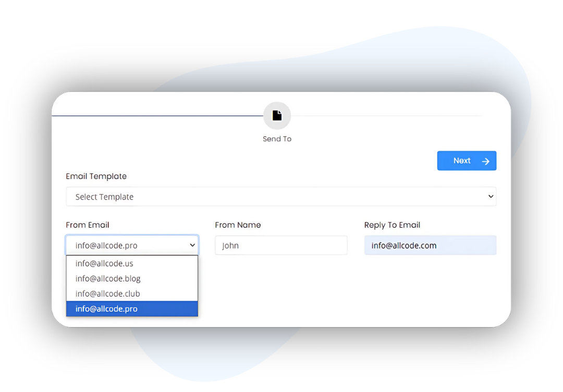Click the circular icon on the progress stepper

pos(277,115)
